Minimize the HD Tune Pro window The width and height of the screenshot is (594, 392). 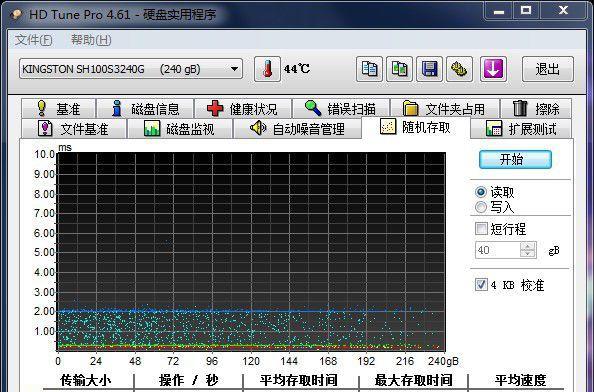pos(499,10)
